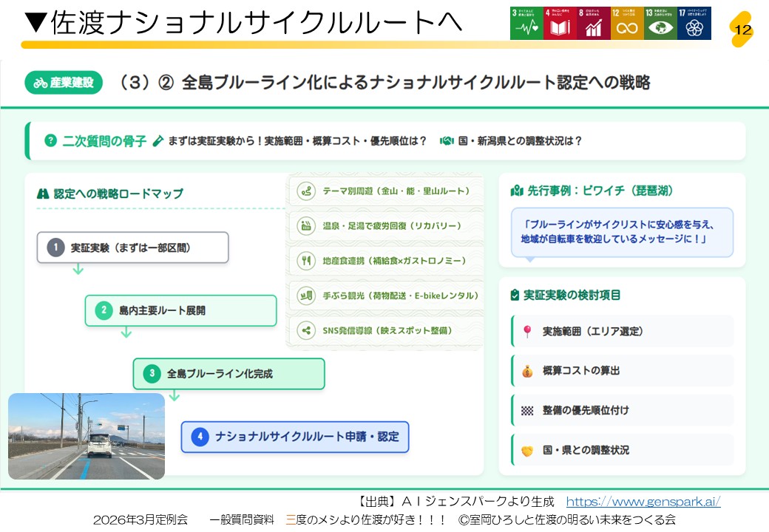Click the SDG 3 health icon
Viewport: 769px width, 532px height.
coord(526,23)
